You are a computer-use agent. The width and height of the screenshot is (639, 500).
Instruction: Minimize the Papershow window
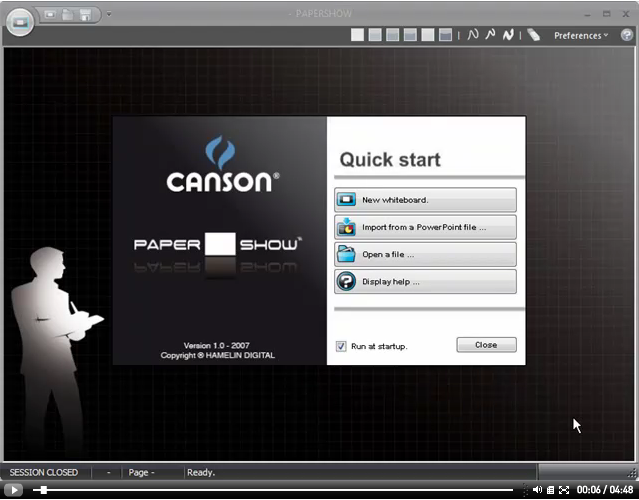pyautogui.click(x=587, y=15)
